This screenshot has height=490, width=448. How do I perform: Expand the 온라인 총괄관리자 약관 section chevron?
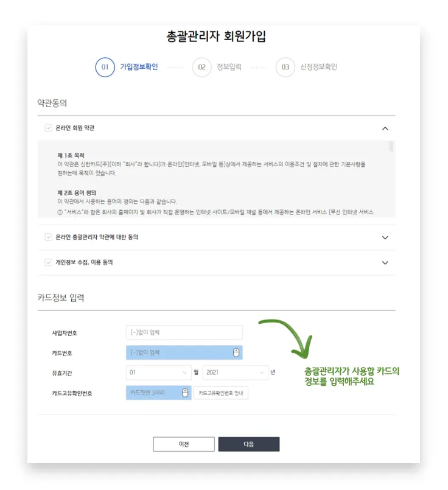(385, 237)
